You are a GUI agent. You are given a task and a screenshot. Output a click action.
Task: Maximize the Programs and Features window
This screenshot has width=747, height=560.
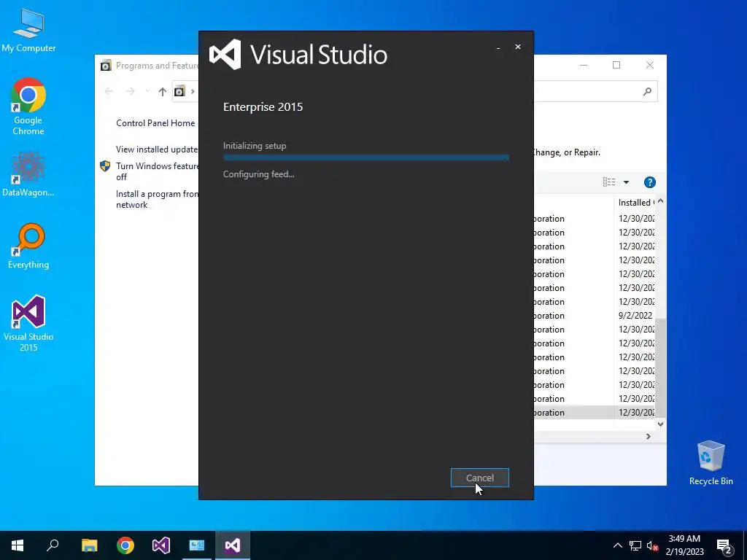tap(616, 65)
